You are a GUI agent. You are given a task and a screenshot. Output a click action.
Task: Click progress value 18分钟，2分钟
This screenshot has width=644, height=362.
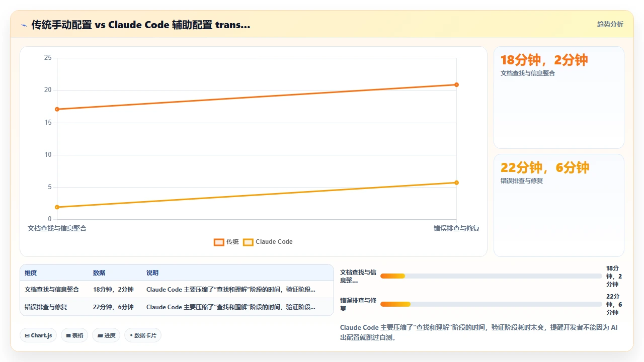click(615, 277)
